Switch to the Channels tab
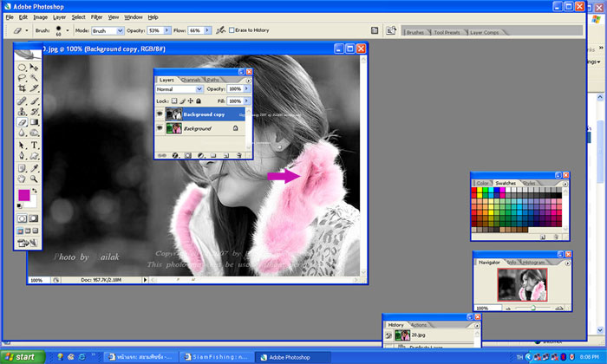This screenshot has width=607, height=364. [191, 80]
